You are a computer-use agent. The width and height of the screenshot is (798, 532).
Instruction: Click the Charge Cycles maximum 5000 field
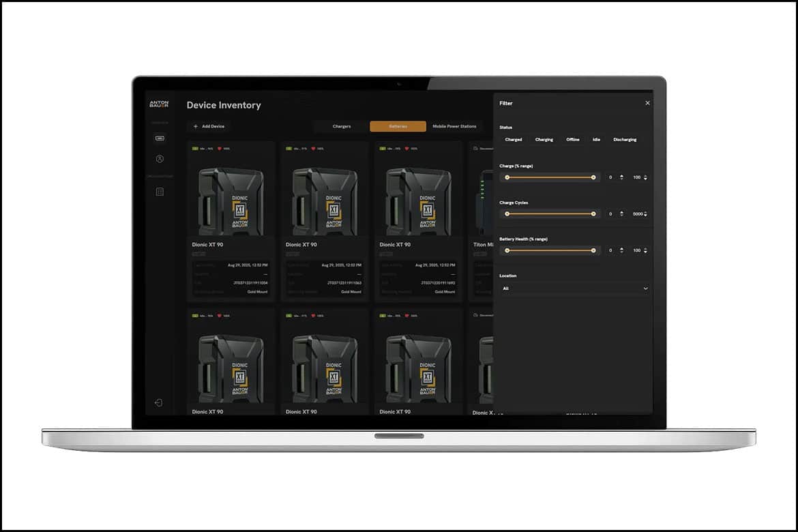[638, 213]
